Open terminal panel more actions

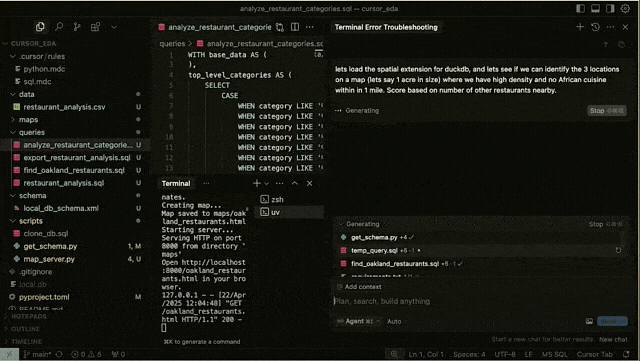tap(280, 183)
